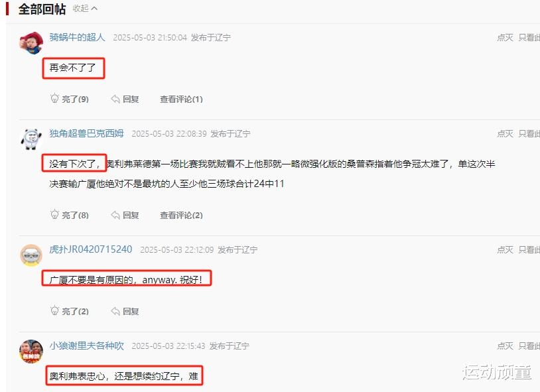
Task: Expand 查看评论(1) under first comment
Action: coord(181,99)
